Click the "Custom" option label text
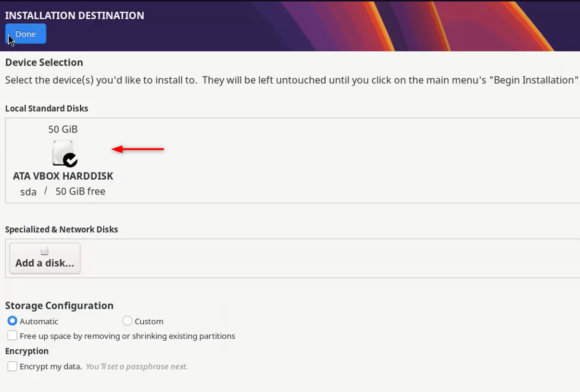Screen dimensions: 580x392 point(149,321)
